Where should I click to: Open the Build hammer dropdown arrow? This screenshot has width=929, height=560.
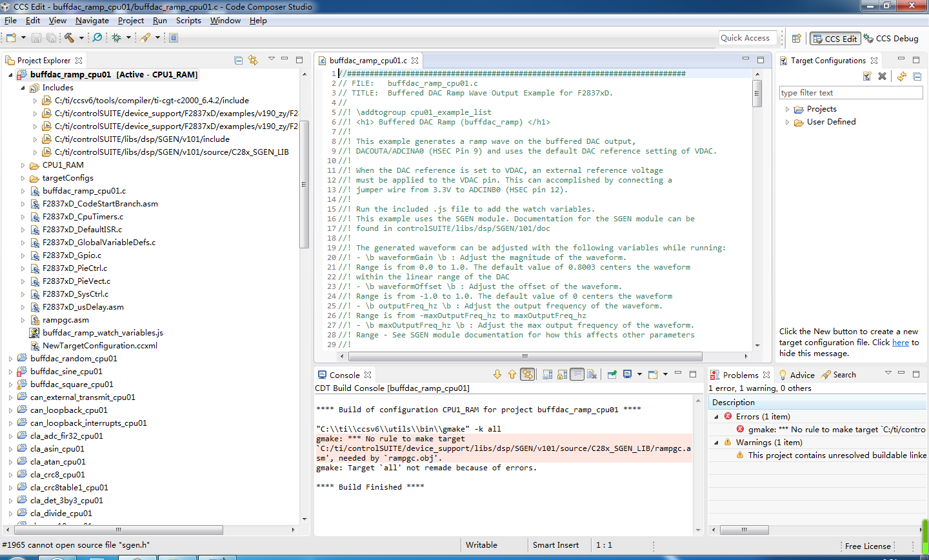(x=81, y=38)
